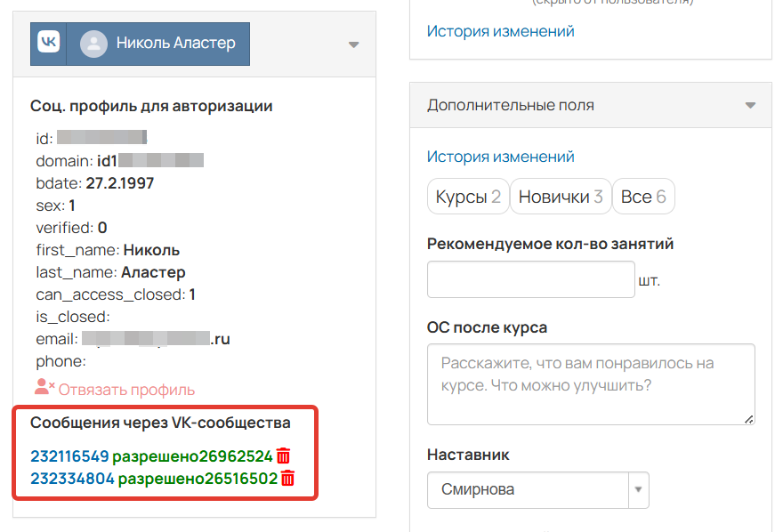Delete the 232334804 community entry via trash icon
This screenshot has height=532, width=783.
(286, 479)
